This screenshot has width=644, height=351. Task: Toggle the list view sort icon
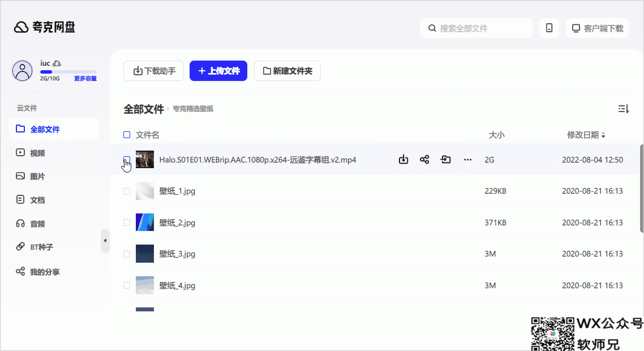pyautogui.click(x=624, y=109)
